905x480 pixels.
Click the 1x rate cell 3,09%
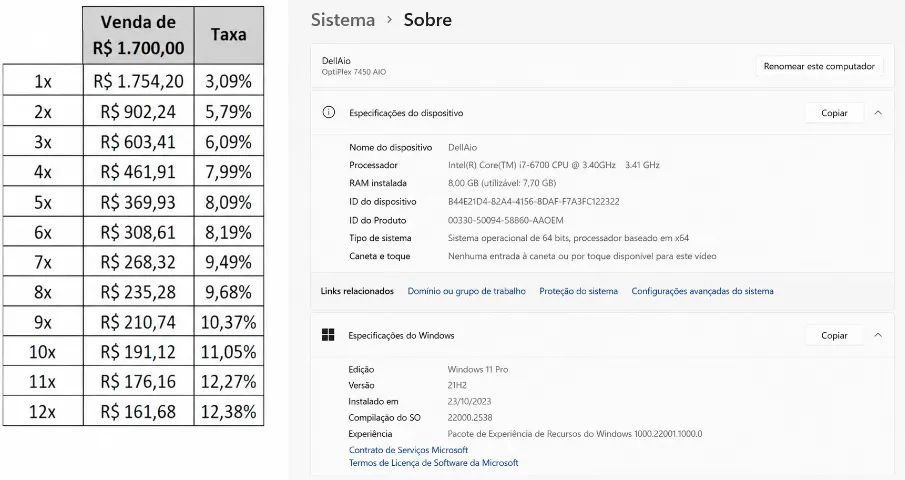click(229, 81)
